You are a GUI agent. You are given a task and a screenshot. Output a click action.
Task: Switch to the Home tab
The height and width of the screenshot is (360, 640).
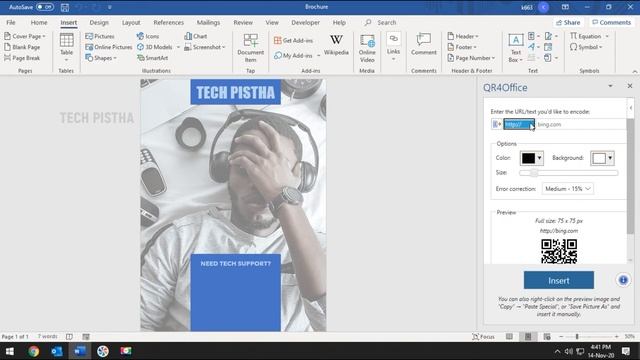point(39,22)
